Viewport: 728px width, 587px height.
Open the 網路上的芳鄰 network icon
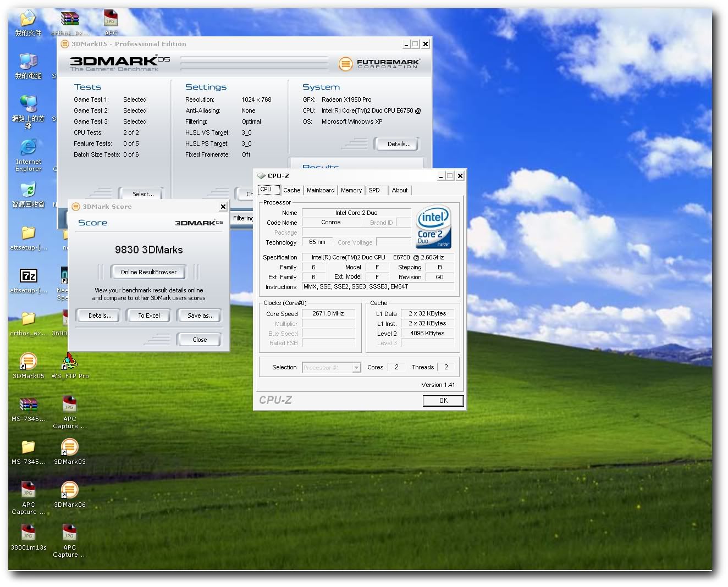[x=28, y=103]
